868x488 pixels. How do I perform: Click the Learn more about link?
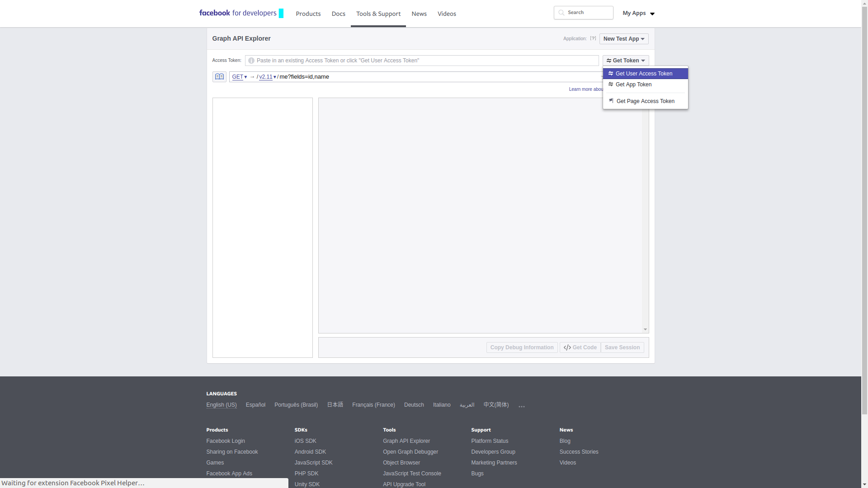586,89
